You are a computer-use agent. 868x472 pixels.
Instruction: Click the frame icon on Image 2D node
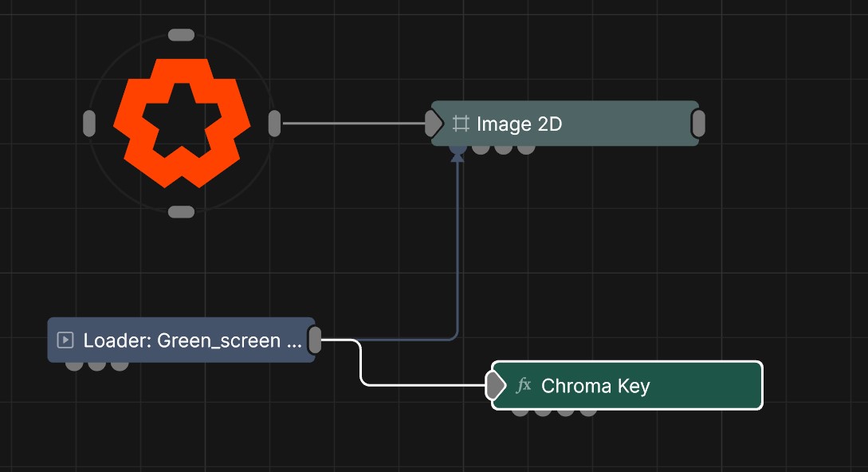point(460,124)
